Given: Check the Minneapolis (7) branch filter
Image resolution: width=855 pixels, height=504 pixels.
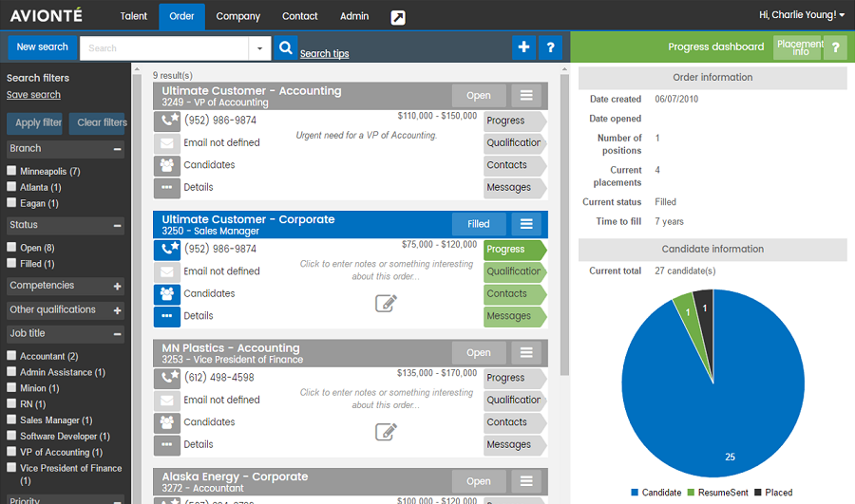Looking at the screenshot, I should [11, 171].
